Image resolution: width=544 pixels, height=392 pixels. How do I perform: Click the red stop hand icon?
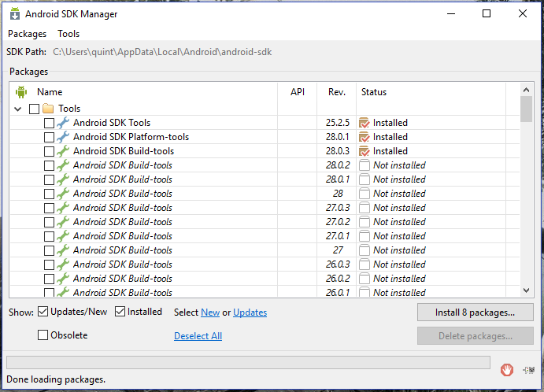click(508, 369)
